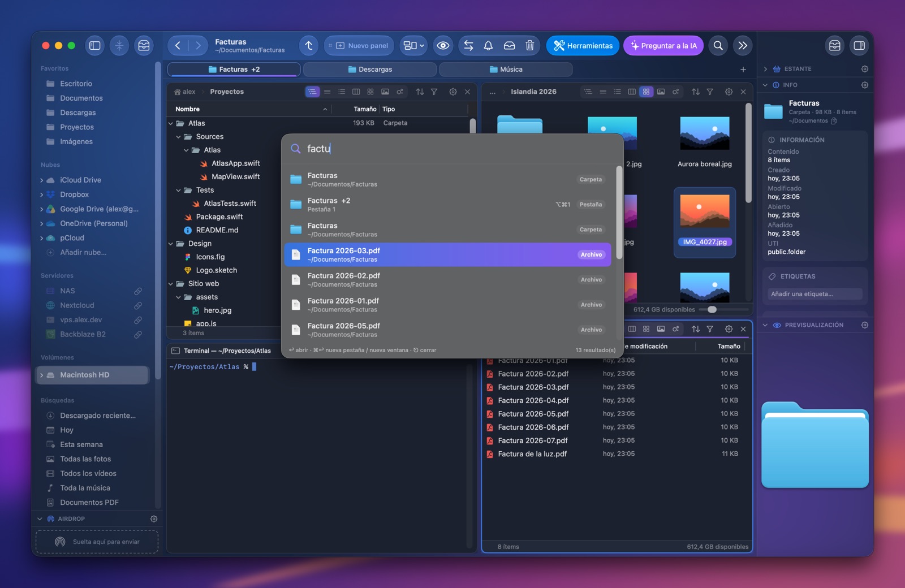Click the trash delete icon in toolbar
This screenshot has width=905, height=588.
(529, 46)
